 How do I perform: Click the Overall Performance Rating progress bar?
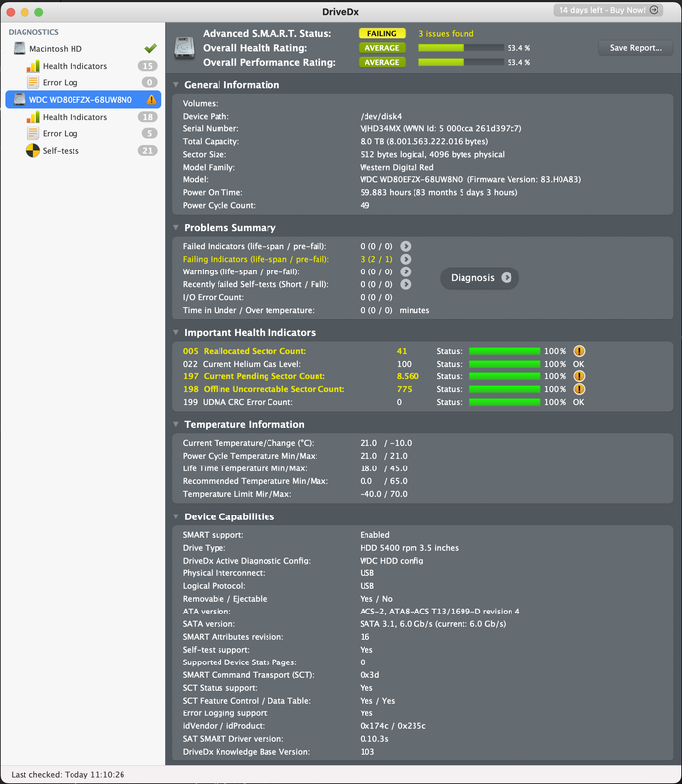[461, 62]
